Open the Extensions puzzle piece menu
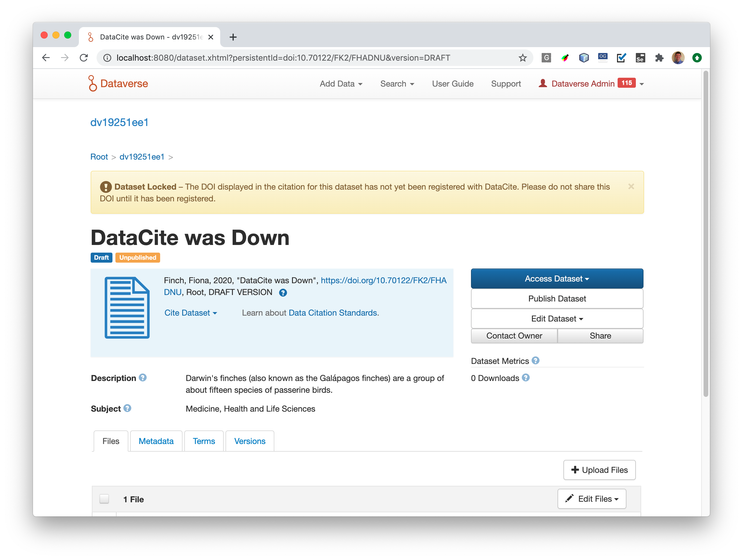743x560 pixels. (659, 58)
